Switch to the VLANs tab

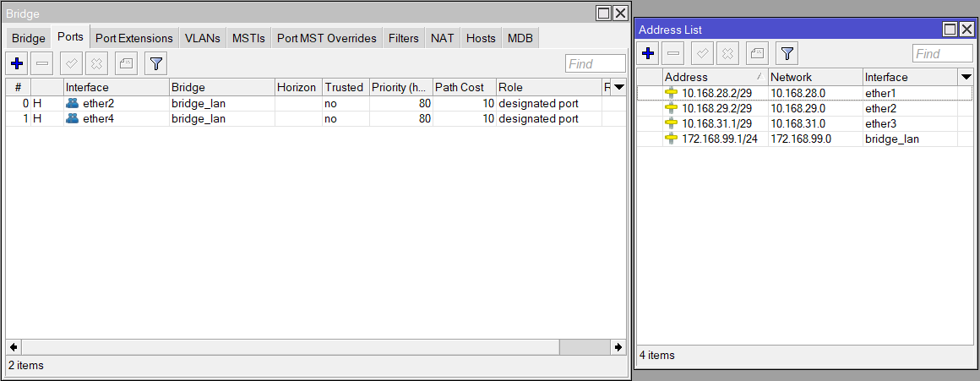203,38
